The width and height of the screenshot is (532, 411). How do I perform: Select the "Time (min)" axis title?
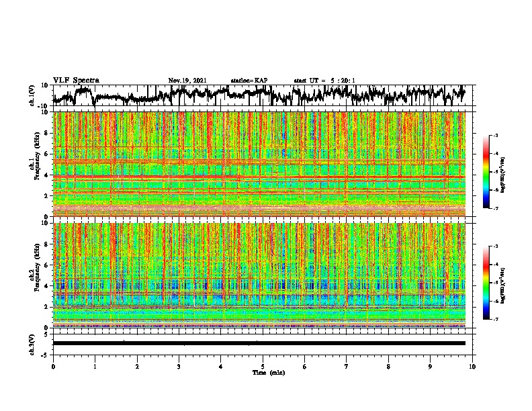click(269, 373)
